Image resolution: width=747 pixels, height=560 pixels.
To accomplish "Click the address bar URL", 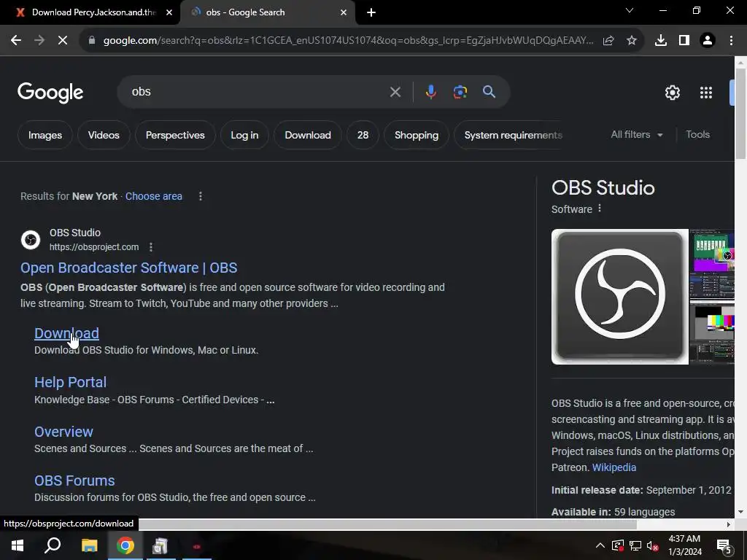I will click(x=348, y=41).
